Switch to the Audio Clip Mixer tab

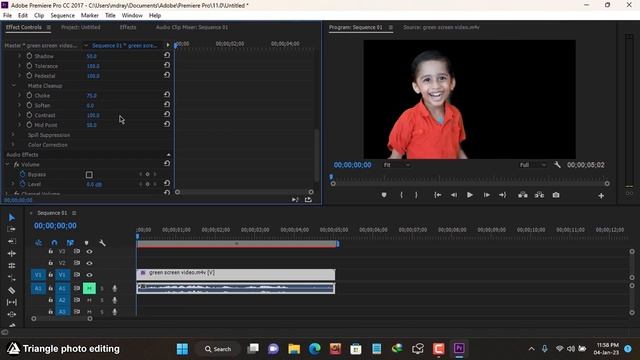(192, 27)
